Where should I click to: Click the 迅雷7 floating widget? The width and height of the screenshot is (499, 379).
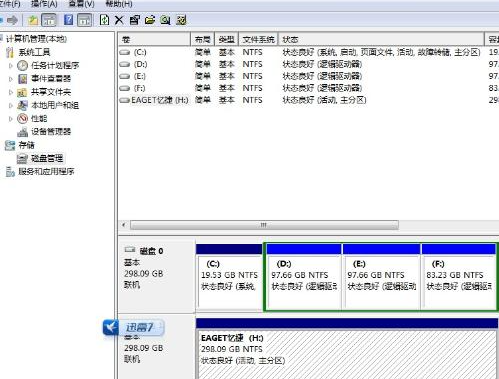(133, 327)
